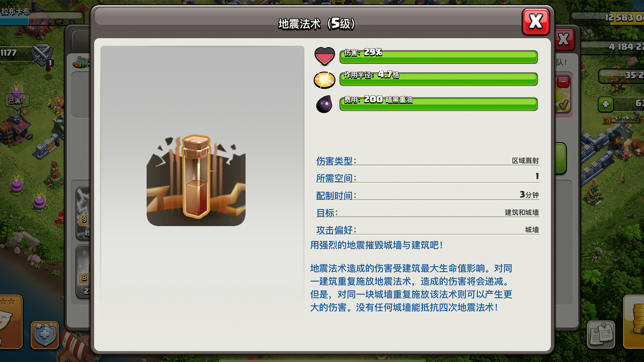
Task: Click the 配制时间 3分钟 row
Action: point(427,195)
